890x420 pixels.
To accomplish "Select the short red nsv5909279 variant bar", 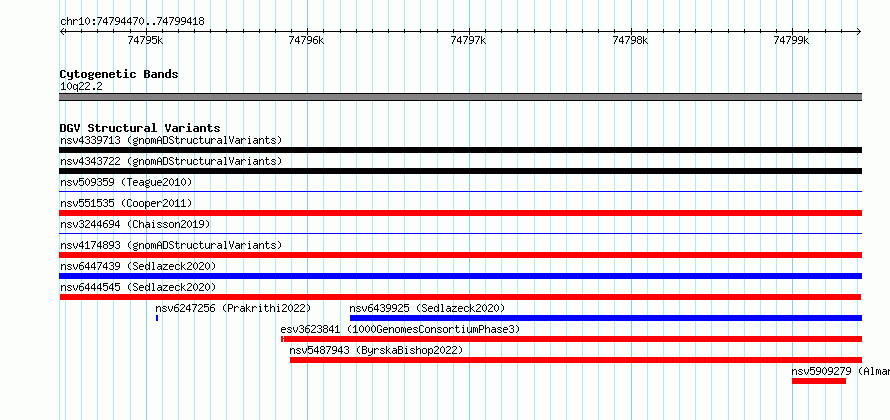I will [819, 381].
